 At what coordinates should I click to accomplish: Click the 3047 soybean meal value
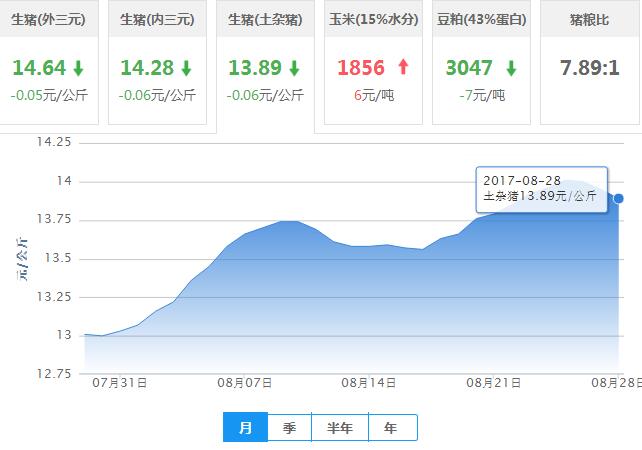(469, 68)
